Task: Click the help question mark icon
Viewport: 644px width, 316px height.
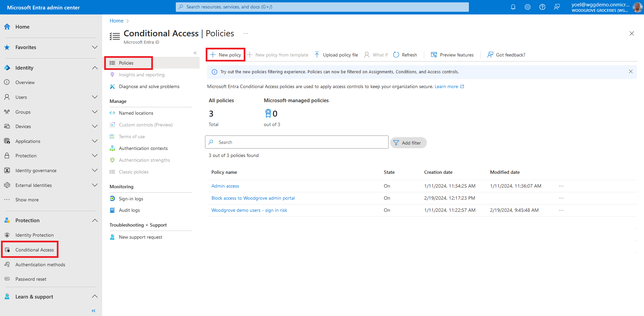Action: (x=542, y=7)
